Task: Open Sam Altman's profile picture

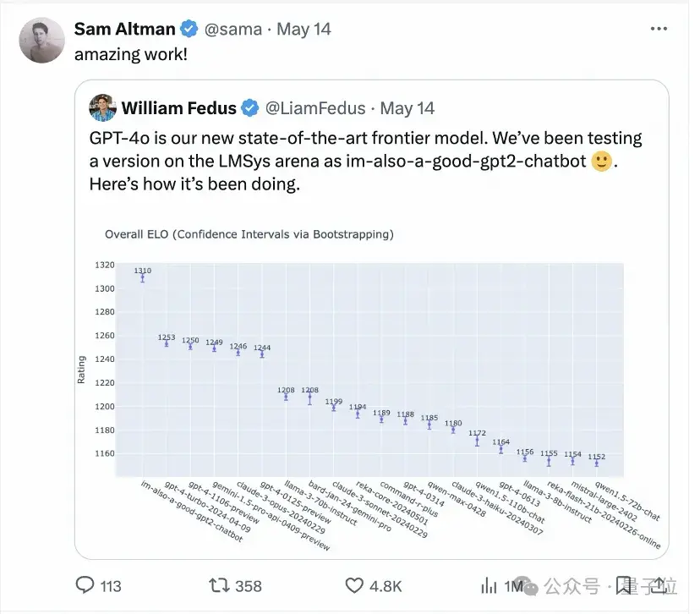Action: tap(41, 40)
